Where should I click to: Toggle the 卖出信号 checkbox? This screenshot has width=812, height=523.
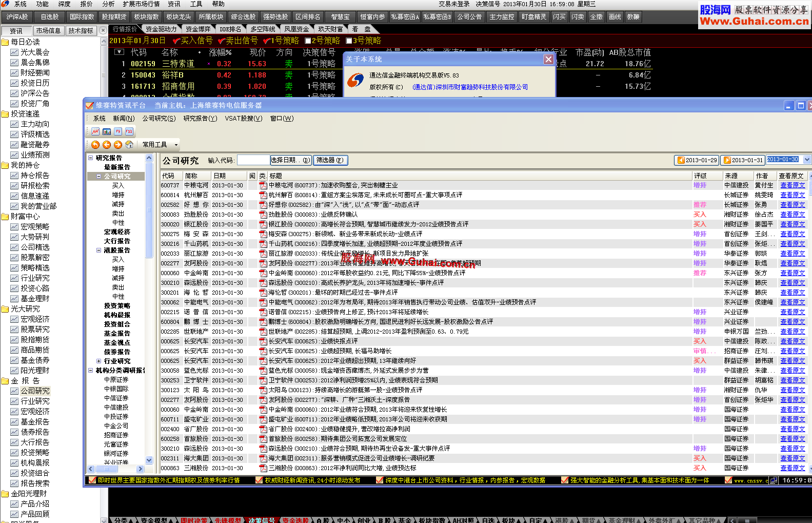pos(222,41)
